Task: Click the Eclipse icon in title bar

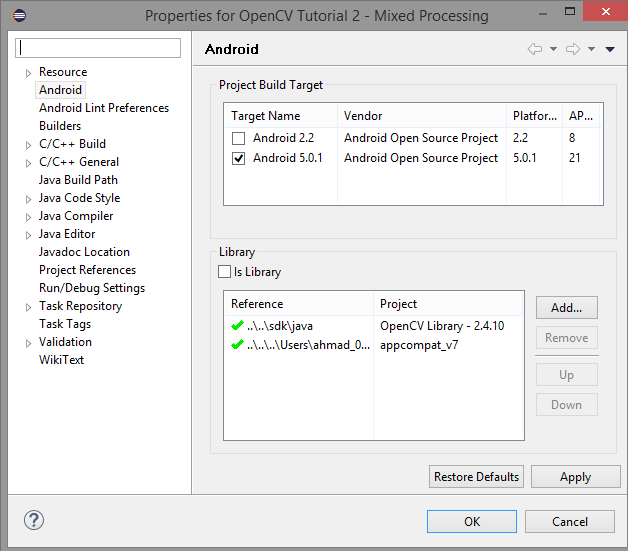Action: [x=19, y=16]
